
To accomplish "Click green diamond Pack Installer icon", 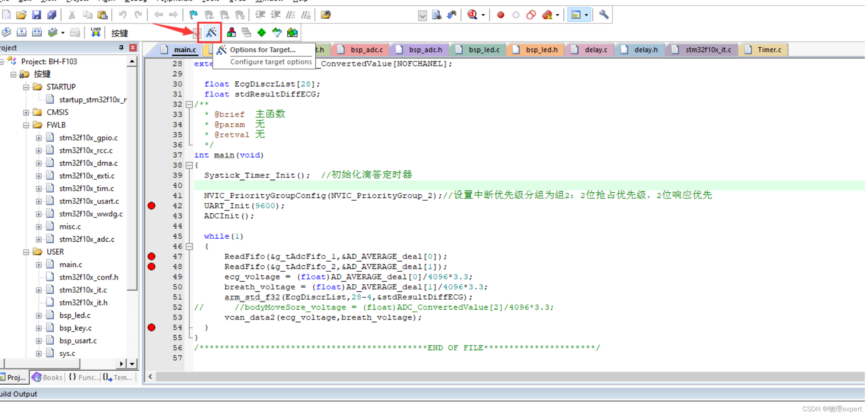I will (262, 32).
